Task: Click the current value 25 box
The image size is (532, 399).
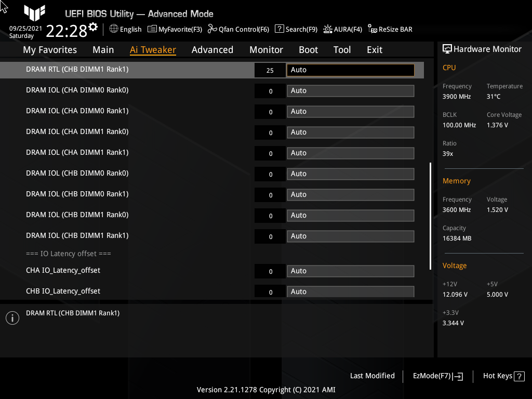Action: pos(270,70)
